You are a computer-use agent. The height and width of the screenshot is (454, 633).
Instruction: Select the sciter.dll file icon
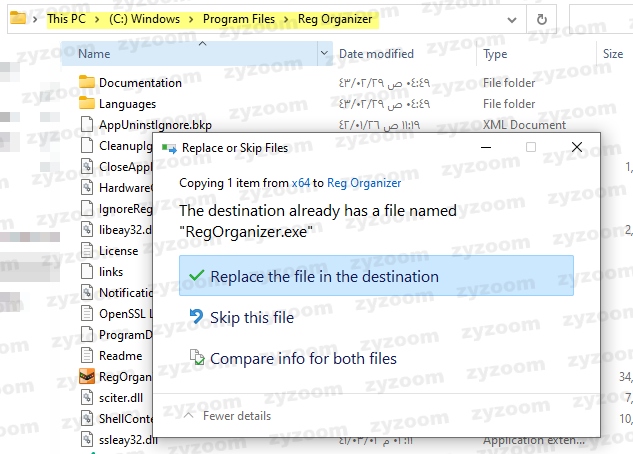click(87, 397)
